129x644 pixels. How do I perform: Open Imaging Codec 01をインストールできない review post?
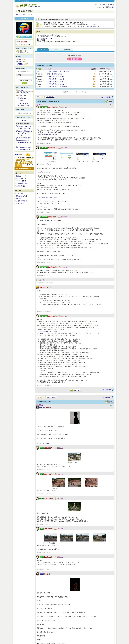pos(25,127)
